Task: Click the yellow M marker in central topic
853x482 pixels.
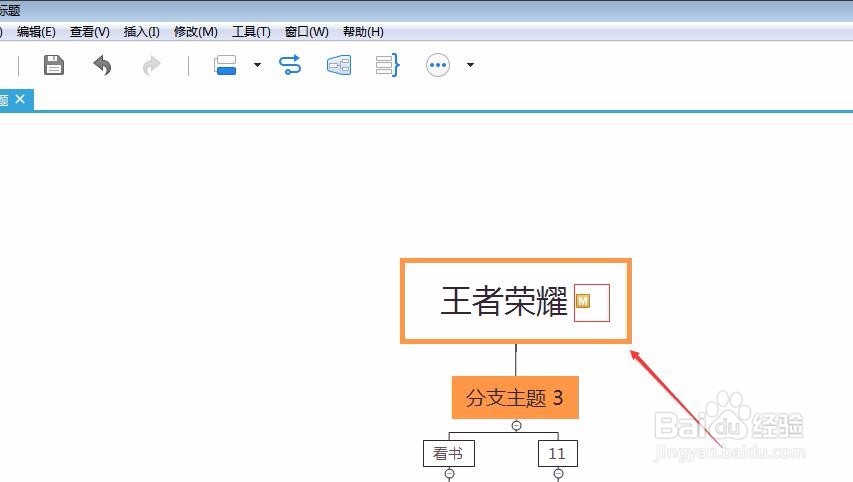Action: coord(583,301)
